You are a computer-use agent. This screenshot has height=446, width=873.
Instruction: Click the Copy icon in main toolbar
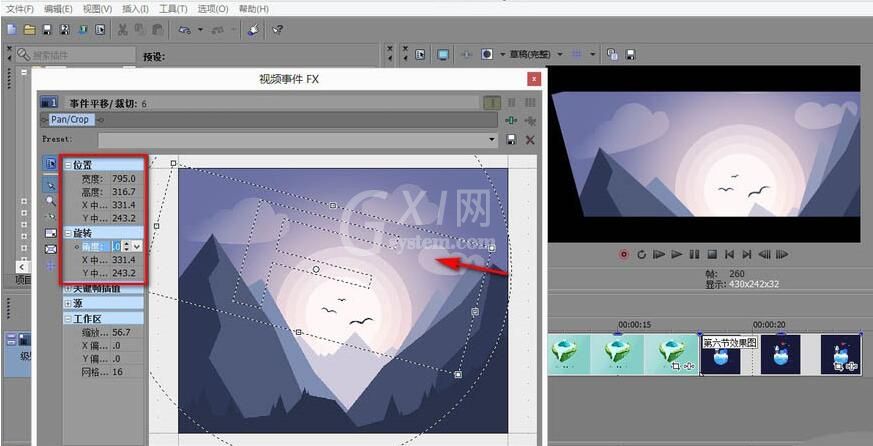pos(140,30)
